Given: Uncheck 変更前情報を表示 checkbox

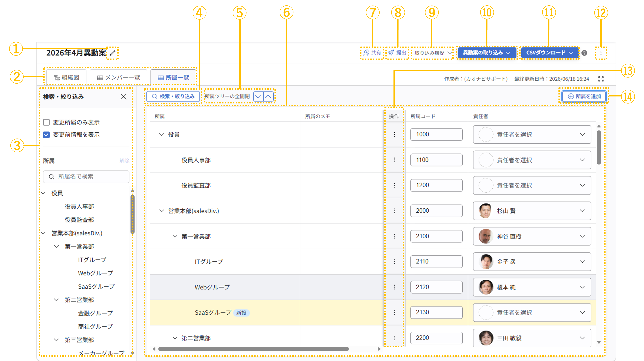Looking at the screenshot, I should (x=46, y=135).
